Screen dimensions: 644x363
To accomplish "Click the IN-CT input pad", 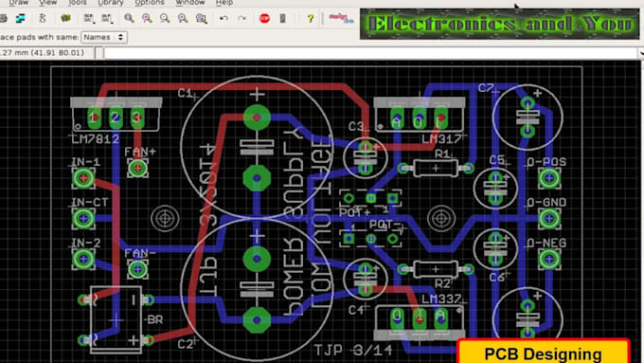I will click(x=83, y=218).
